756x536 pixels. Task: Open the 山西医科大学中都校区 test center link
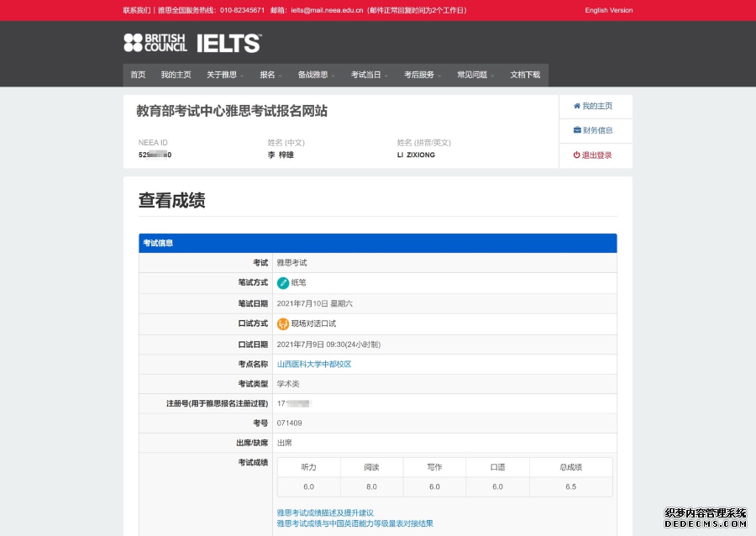[x=314, y=365]
